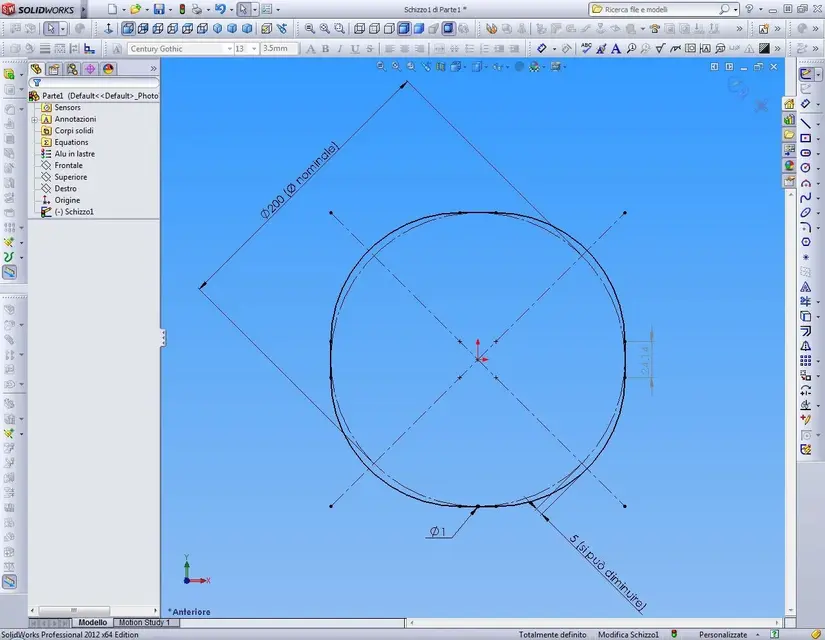The image size is (825, 640).
Task: Select the Ellipse sketch tool
Action: (806, 213)
